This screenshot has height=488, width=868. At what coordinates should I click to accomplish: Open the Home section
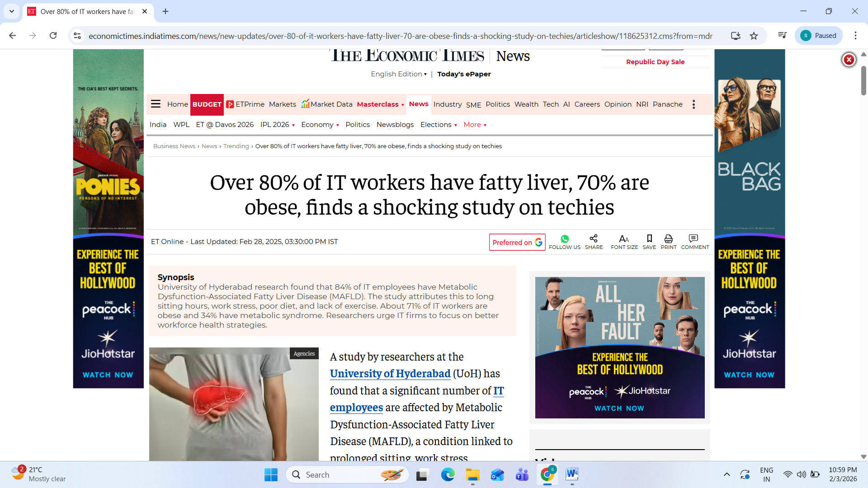(x=178, y=104)
